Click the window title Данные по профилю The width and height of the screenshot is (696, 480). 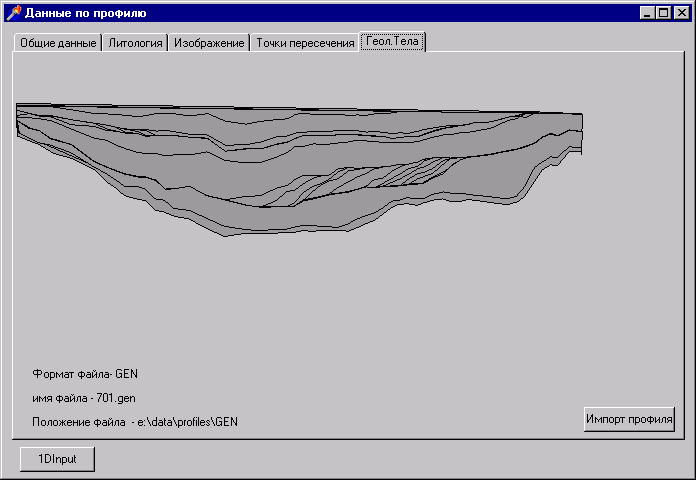(x=85, y=13)
